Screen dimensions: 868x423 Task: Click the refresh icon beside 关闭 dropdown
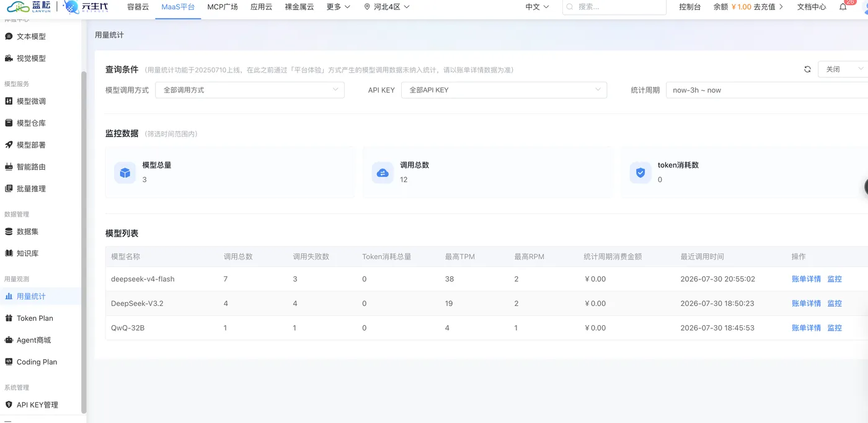[x=807, y=69]
